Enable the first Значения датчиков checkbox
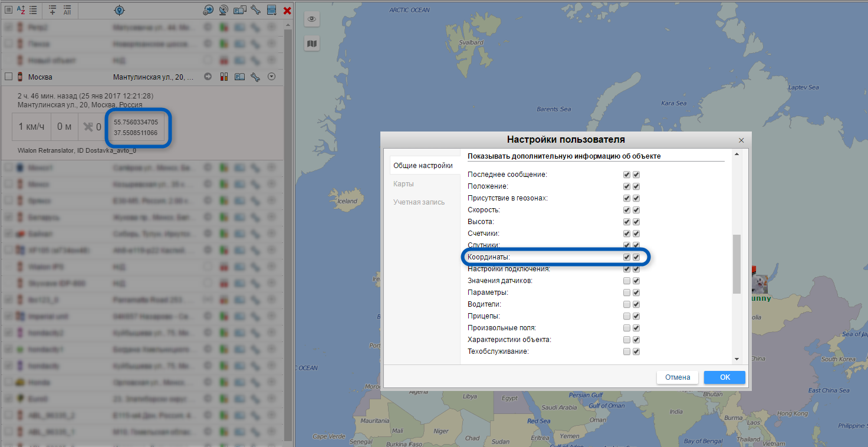Screen dimensions: 868x447 click(627, 281)
